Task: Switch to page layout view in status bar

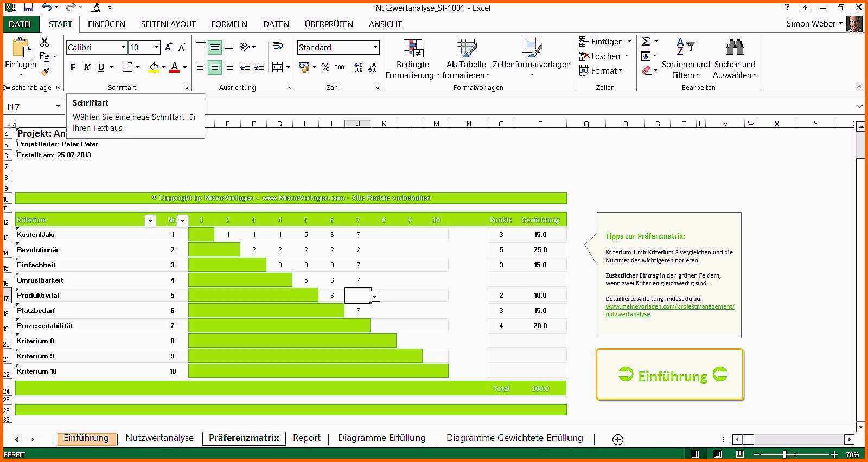Action: coord(718,454)
